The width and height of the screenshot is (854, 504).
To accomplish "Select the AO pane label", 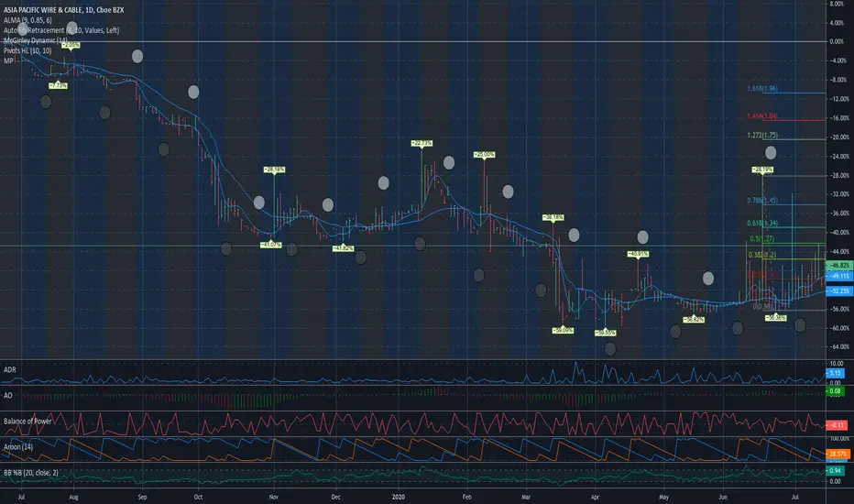I will click(x=7, y=395).
